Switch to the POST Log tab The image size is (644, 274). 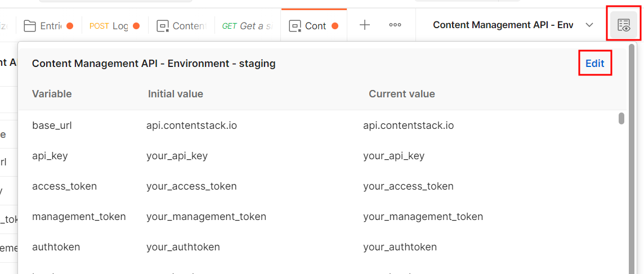115,26
